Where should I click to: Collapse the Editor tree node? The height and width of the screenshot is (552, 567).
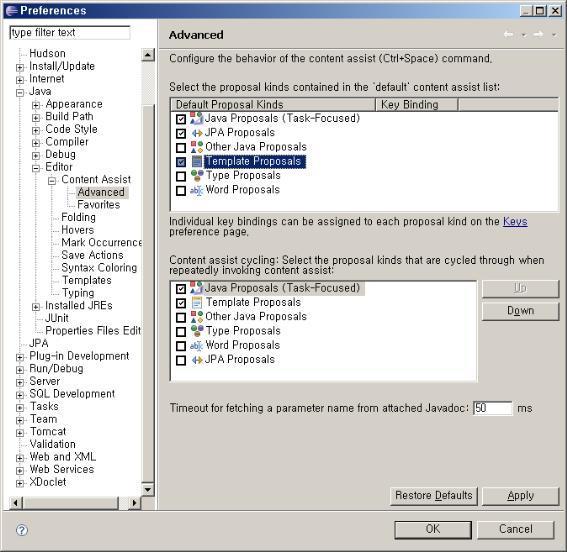[x=36, y=168]
